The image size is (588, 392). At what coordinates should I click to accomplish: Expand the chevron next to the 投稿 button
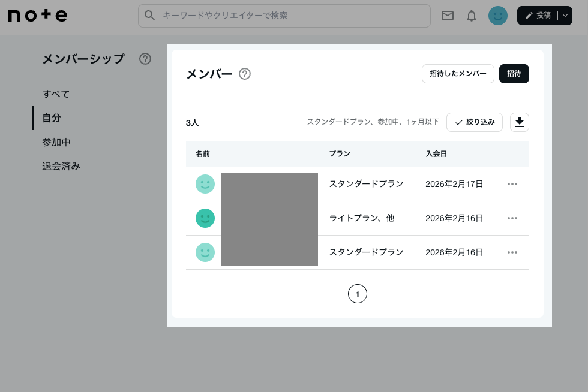click(565, 16)
